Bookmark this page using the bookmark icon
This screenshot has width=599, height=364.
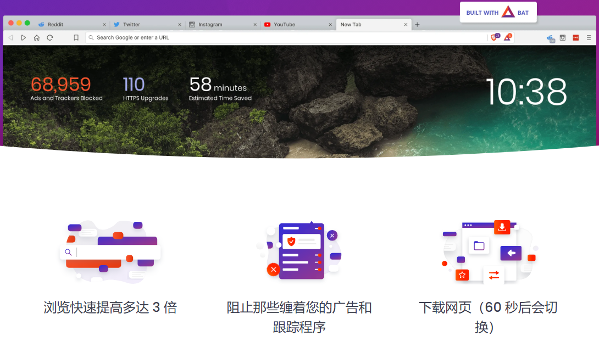(76, 37)
